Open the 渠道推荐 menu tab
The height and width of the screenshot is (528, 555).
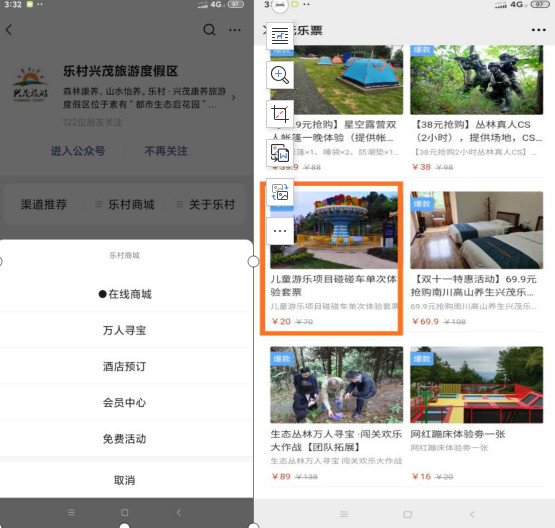tap(44, 204)
